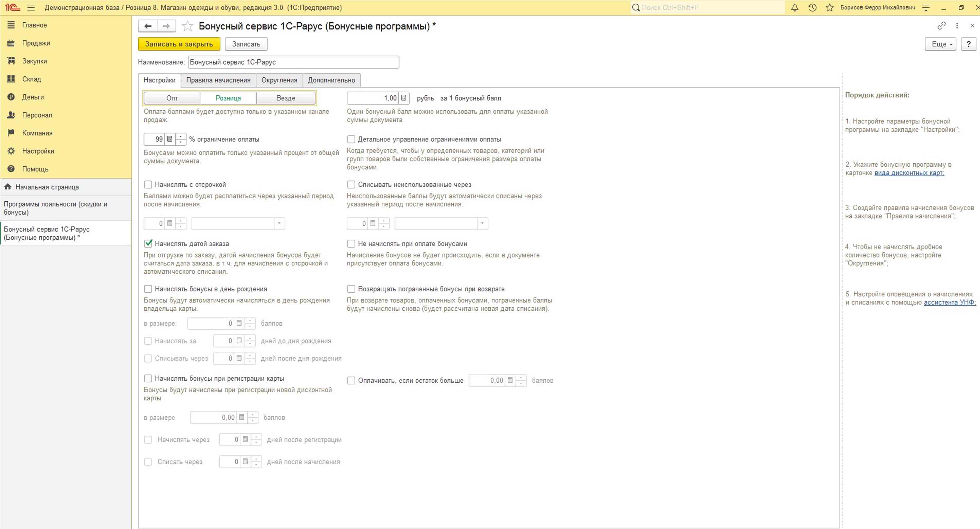Enable Не начислять при оплате бонусами
980x529 pixels.
tap(351, 244)
